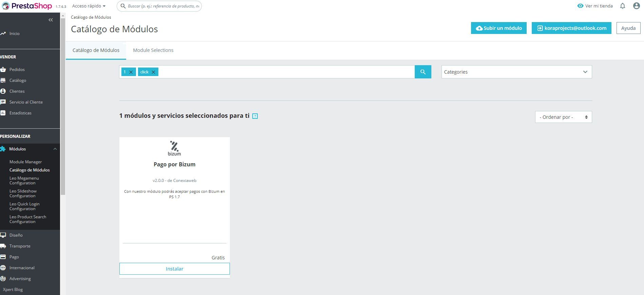The width and height of the screenshot is (644, 295).
Task: Open the Pedidos menu item
Action: pyautogui.click(x=17, y=70)
